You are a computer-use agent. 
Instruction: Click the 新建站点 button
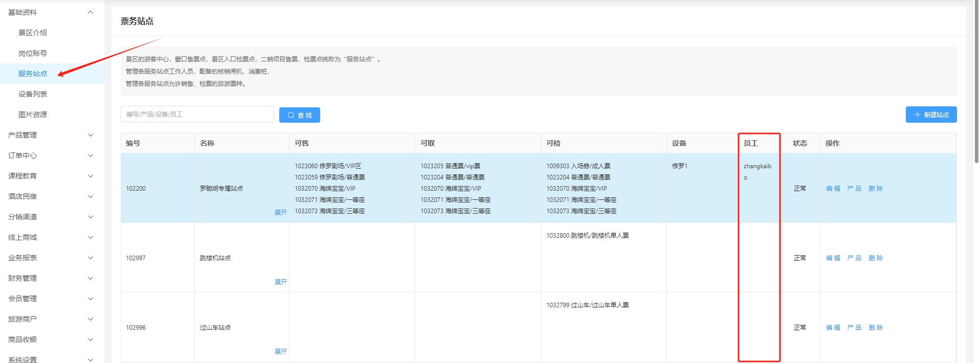pyautogui.click(x=930, y=115)
